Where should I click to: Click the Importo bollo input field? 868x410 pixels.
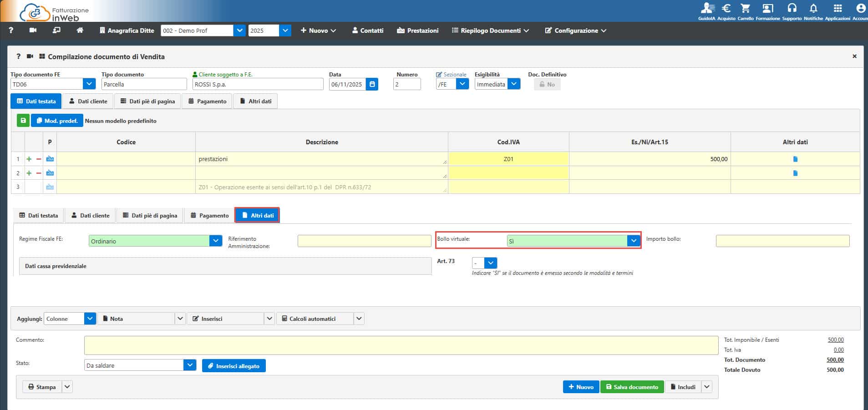point(782,241)
